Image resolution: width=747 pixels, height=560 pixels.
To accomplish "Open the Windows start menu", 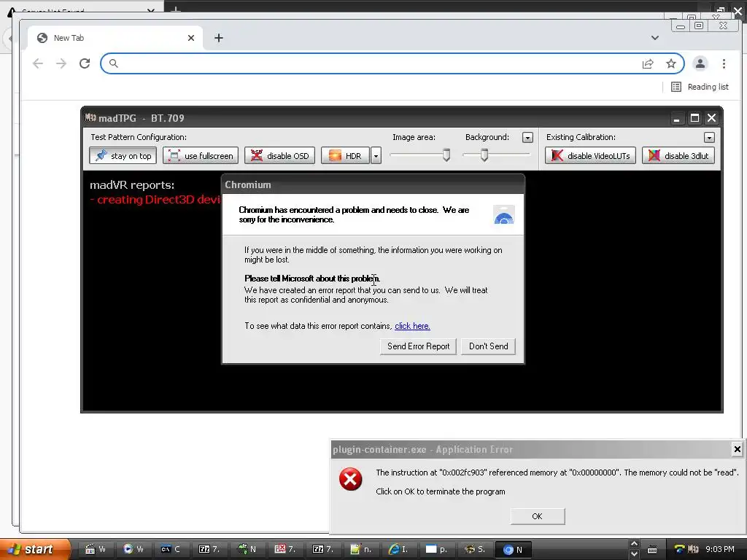I will coord(34,549).
